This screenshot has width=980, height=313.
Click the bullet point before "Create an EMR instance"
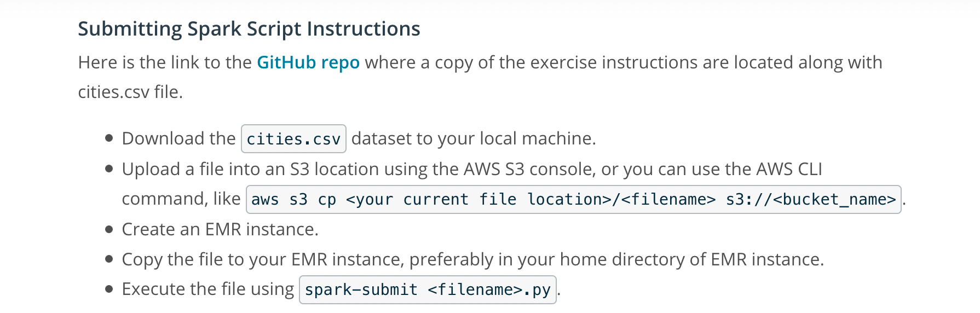(109, 229)
